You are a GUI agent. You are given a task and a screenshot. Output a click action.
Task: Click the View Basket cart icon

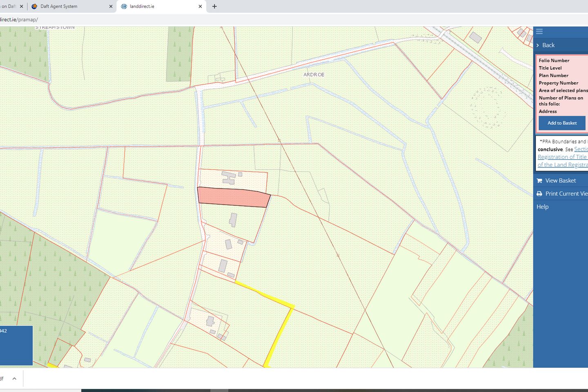tap(539, 180)
